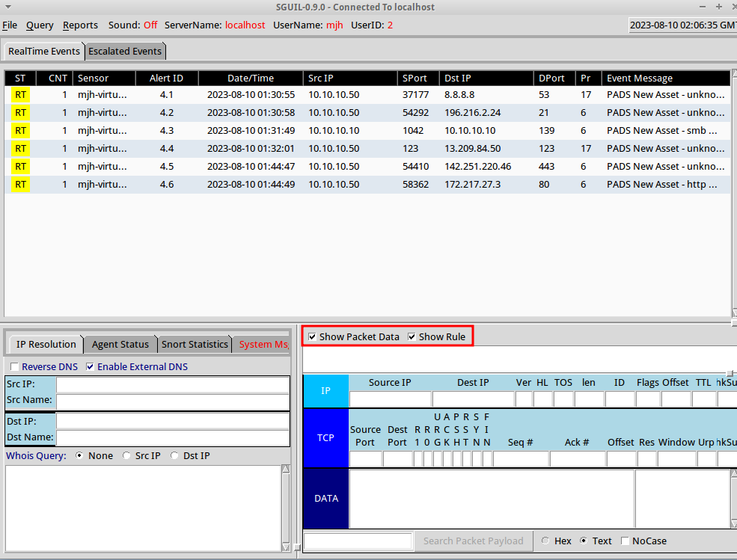The width and height of the screenshot is (737, 560).
Task: Sort events by ST column header
Action: point(20,78)
